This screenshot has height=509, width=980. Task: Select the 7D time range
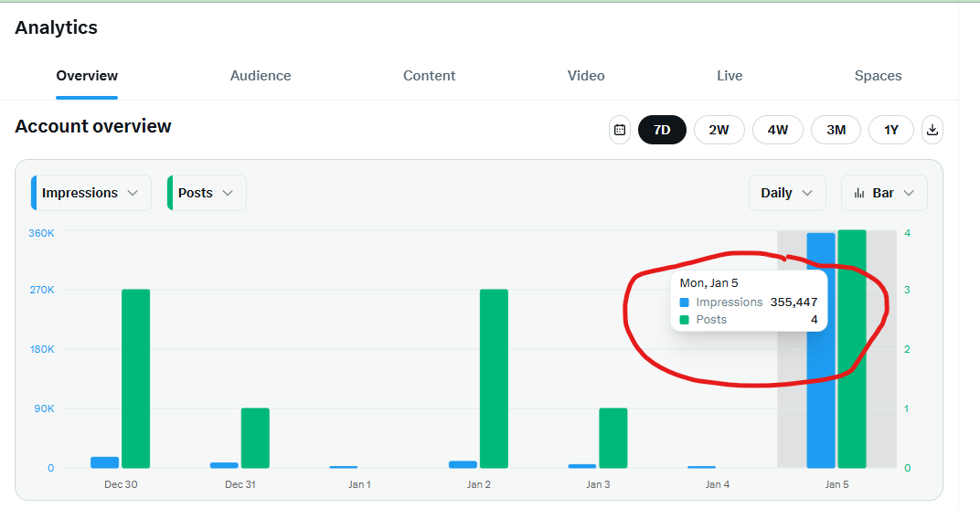[662, 130]
